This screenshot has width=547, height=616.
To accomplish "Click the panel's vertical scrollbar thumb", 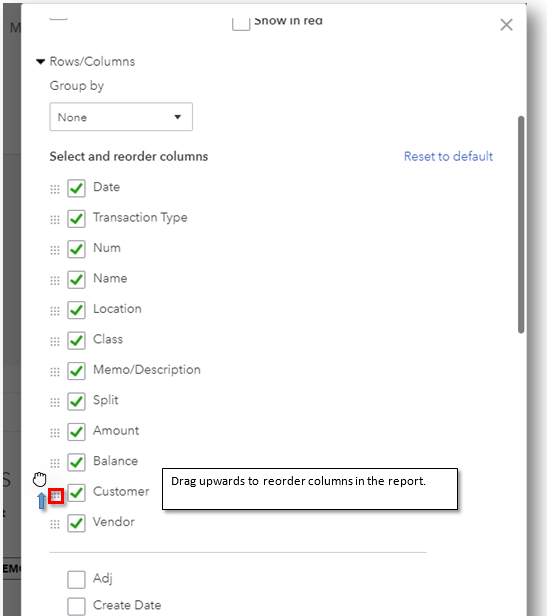I will point(521,225).
